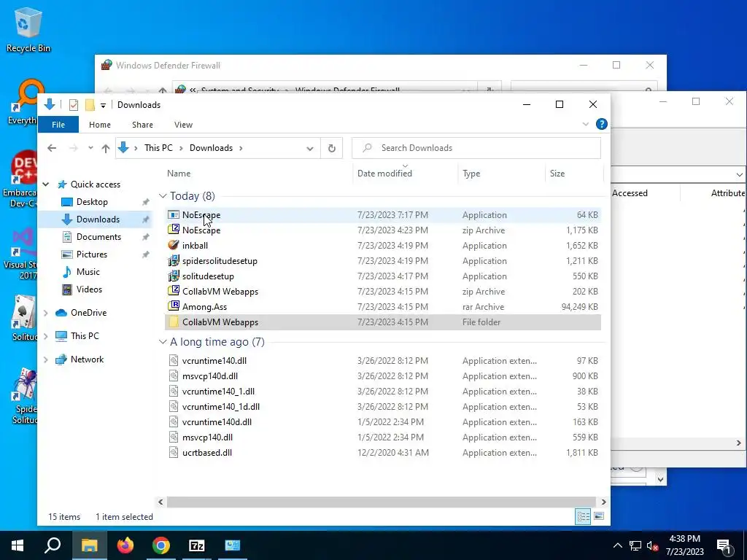Switch to Details view layout

pos(583,517)
